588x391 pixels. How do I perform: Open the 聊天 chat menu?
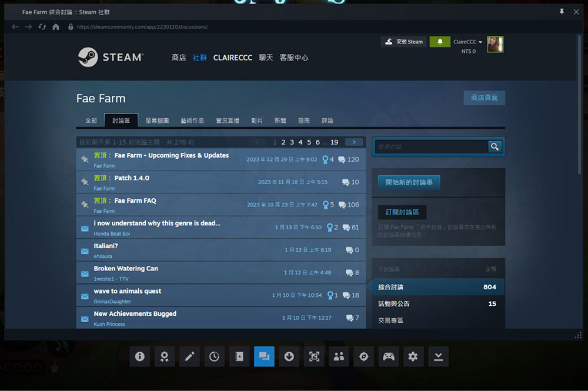coord(266,58)
